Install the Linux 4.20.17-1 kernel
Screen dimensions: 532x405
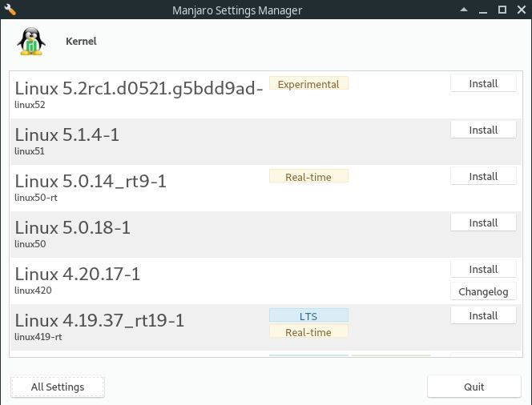tap(483, 269)
